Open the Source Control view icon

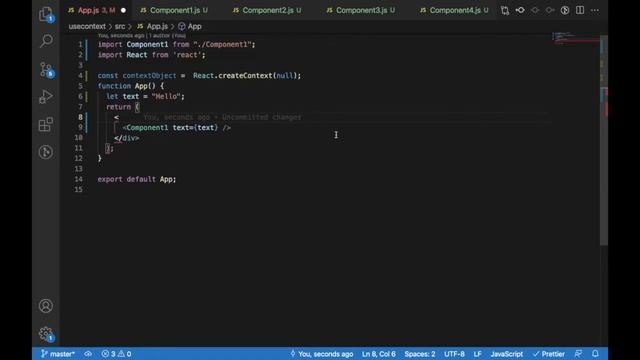point(46,69)
